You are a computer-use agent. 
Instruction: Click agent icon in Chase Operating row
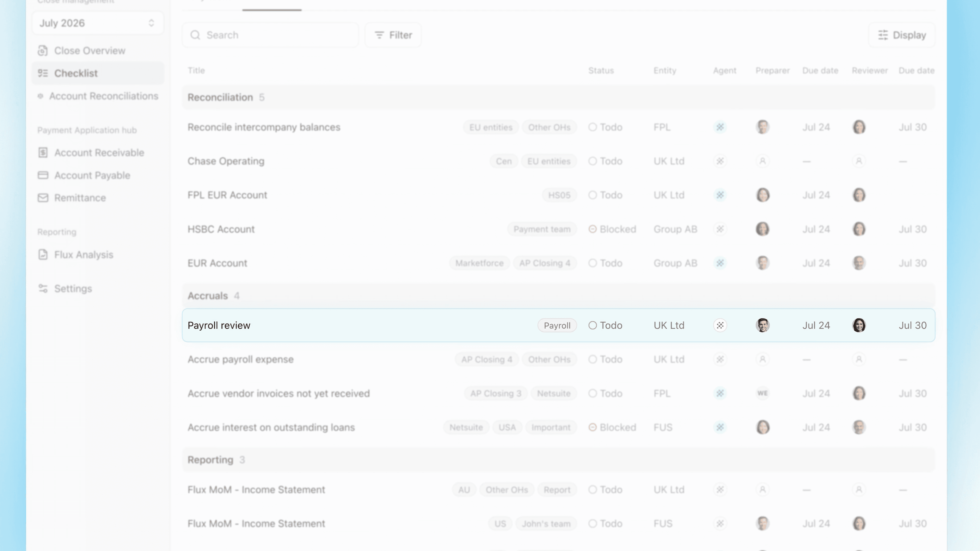point(720,161)
